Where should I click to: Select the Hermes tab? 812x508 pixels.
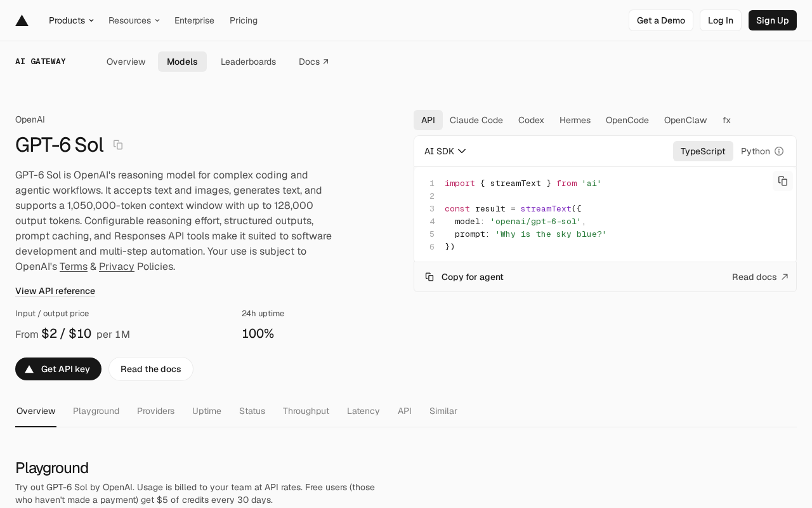(575, 120)
